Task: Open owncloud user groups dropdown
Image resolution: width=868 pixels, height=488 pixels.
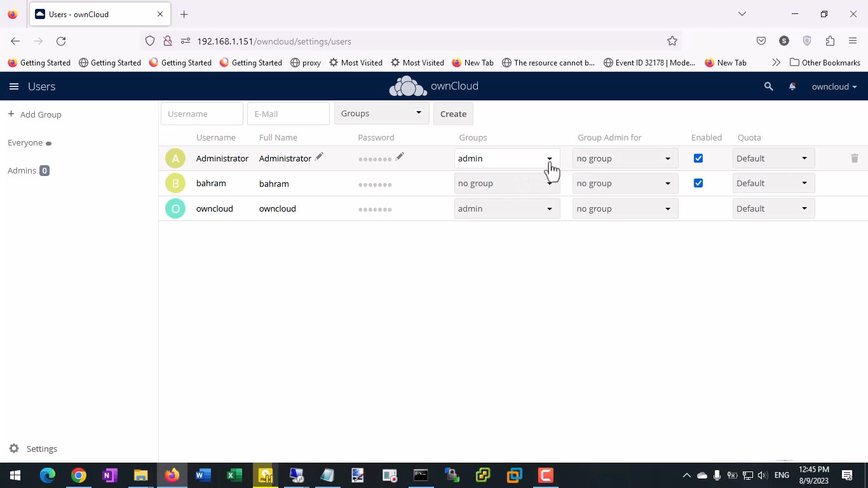Action: (x=507, y=208)
